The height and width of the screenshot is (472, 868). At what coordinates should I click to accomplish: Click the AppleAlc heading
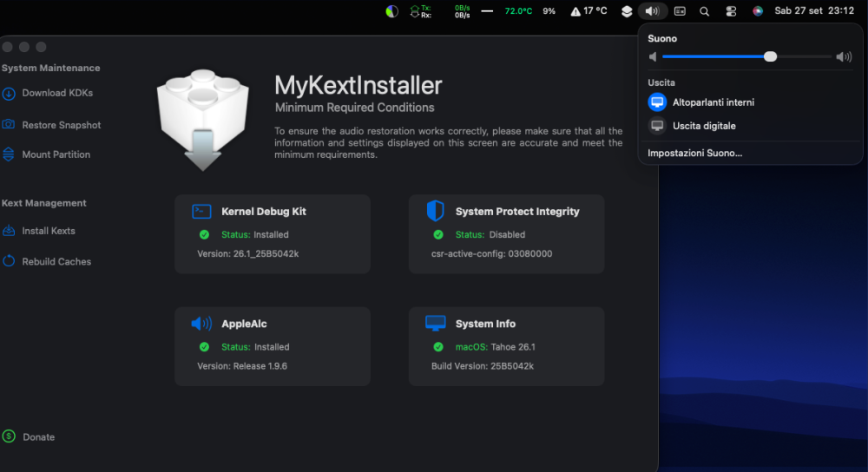tap(244, 324)
